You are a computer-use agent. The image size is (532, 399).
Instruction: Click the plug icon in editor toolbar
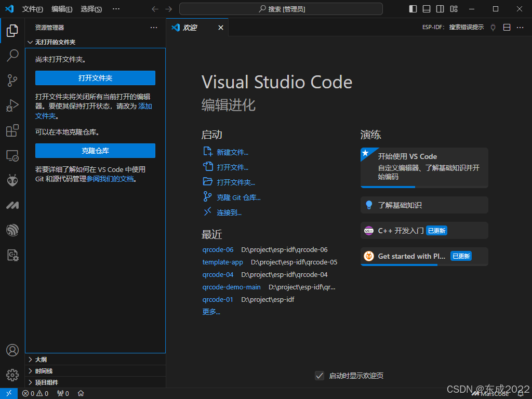493,28
